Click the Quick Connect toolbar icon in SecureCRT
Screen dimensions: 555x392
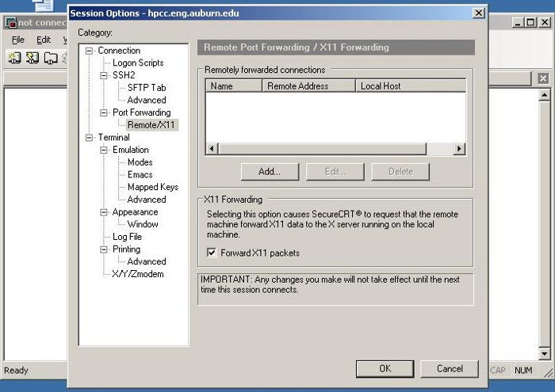click(14, 58)
